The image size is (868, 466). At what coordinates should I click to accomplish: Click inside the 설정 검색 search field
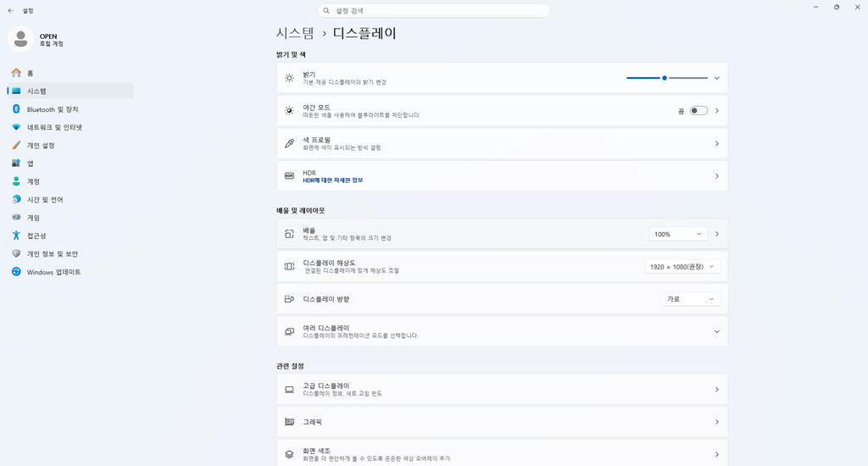(x=434, y=10)
